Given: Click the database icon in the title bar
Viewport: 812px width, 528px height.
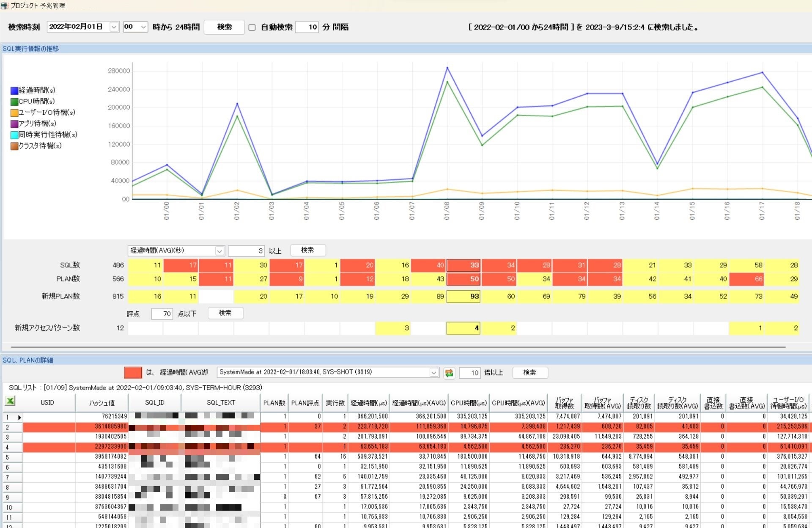Looking at the screenshot, I should tap(5, 5).
